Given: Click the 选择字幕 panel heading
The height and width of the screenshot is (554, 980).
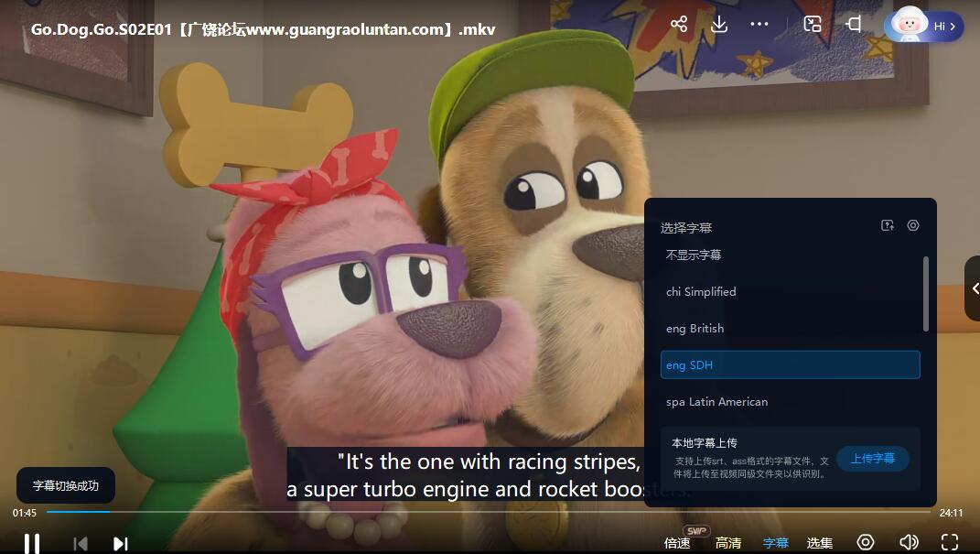Looking at the screenshot, I should click(x=686, y=228).
